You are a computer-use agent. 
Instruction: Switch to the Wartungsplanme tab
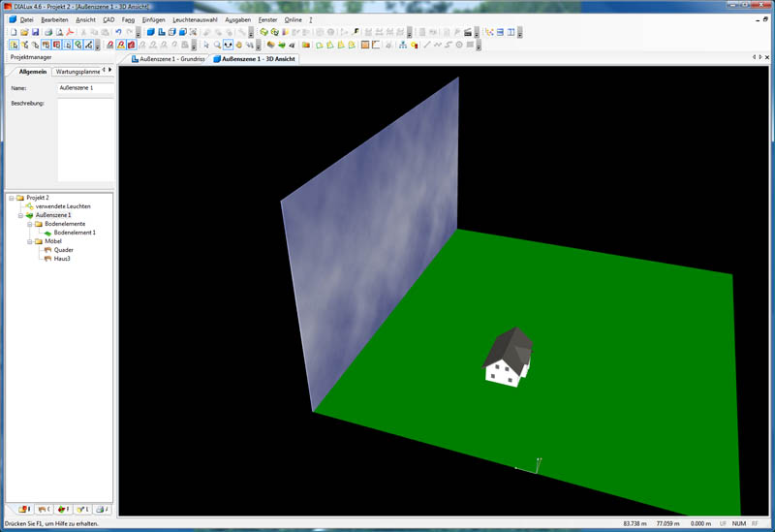77,72
